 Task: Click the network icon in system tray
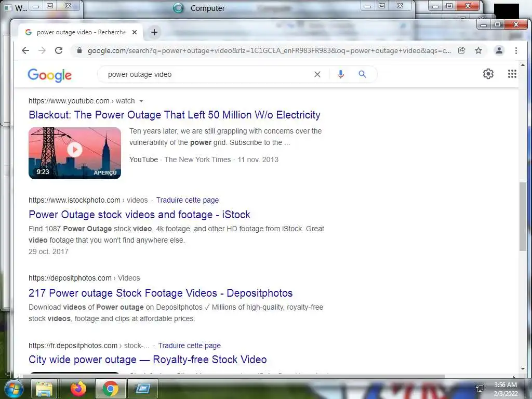480,388
